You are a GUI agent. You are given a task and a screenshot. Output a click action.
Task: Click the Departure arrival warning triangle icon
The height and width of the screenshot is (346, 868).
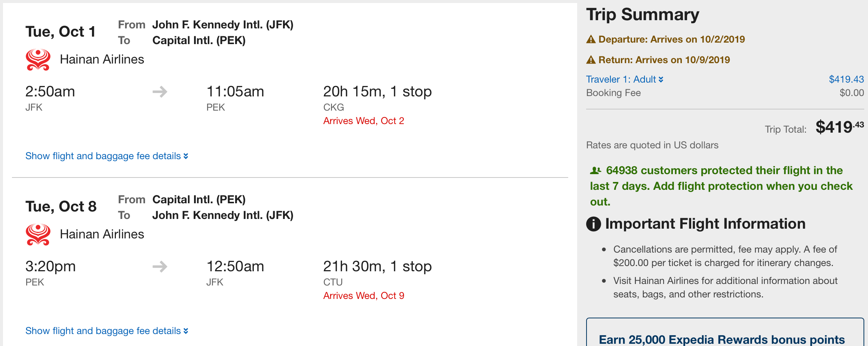tap(591, 39)
